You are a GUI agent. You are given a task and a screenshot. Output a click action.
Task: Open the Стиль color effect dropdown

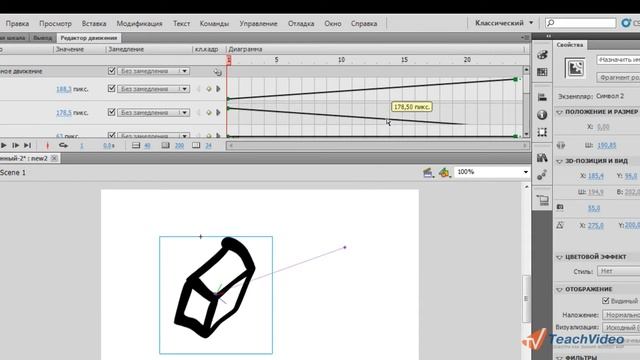[618, 271]
